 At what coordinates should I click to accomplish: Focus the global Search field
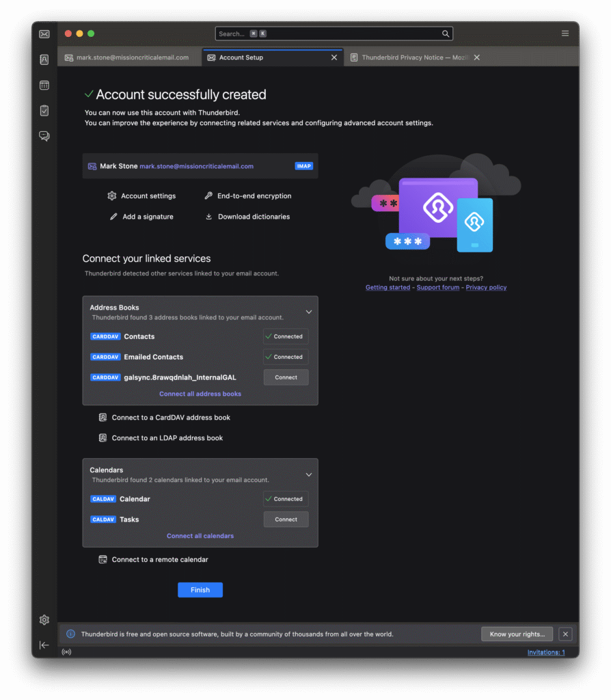[x=334, y=33]
